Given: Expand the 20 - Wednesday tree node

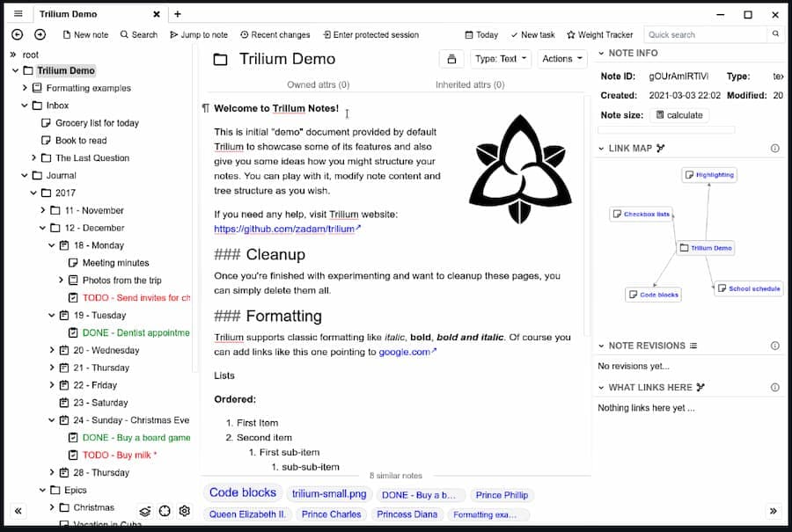Looking at the screenshot, I should click(x=52, y=350).
